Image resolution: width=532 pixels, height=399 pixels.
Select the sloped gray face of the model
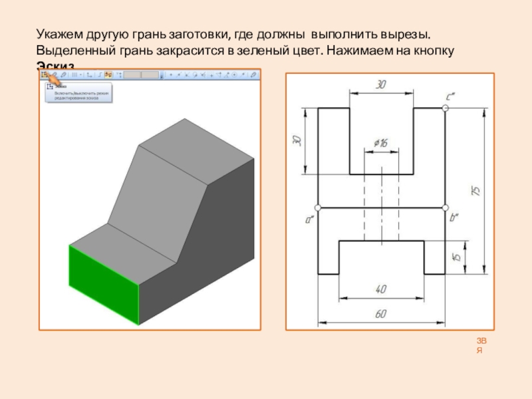coord(158,203)
